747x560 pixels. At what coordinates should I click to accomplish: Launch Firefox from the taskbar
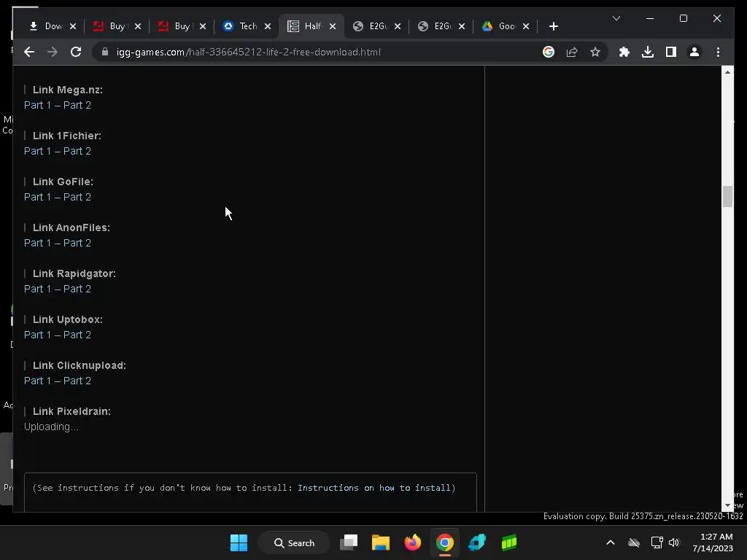[413, 542]
